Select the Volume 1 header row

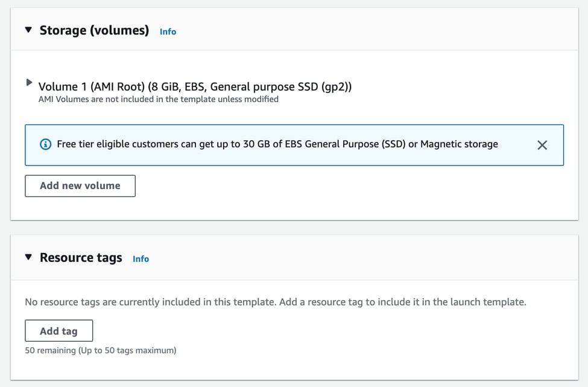click(x=196, y=86)
